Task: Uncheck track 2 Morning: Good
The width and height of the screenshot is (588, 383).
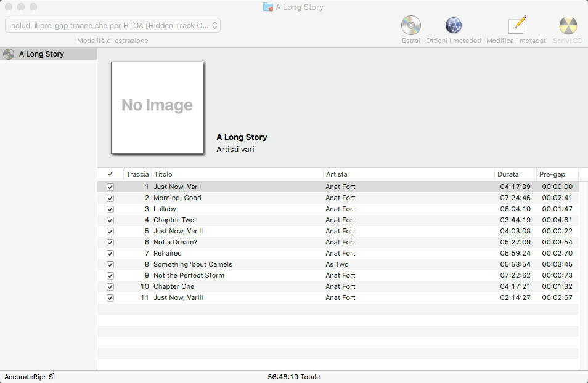Action: [x=110, y=198]
